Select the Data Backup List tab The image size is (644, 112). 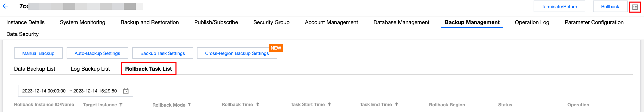35,69
